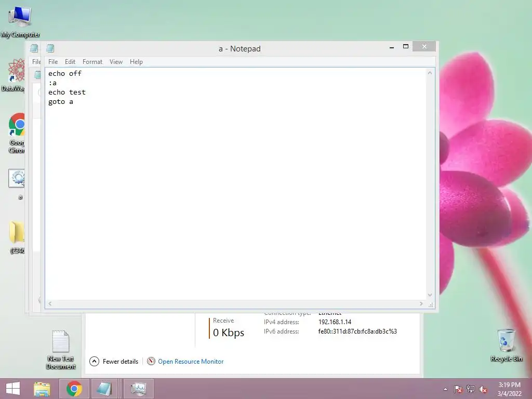Maximize the a - Notepad window
This screenshot has height=399, width=532.
(x=405, y=46)
